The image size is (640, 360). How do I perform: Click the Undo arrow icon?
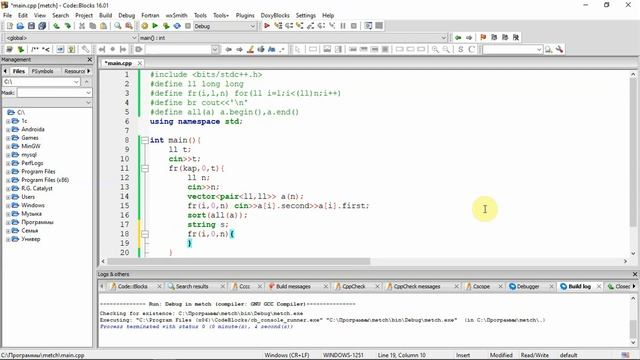click(57, 26)
